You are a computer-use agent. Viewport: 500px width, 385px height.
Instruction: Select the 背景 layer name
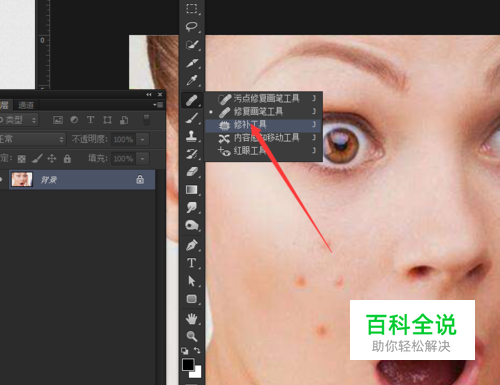pyautogui.click(x=49, y=180)
